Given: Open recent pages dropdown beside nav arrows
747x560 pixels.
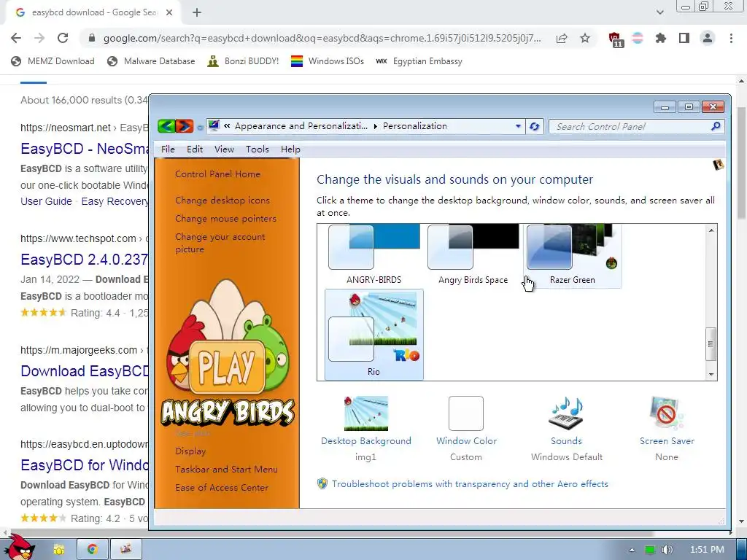Looking at the screenshot, I should (200, 127).
